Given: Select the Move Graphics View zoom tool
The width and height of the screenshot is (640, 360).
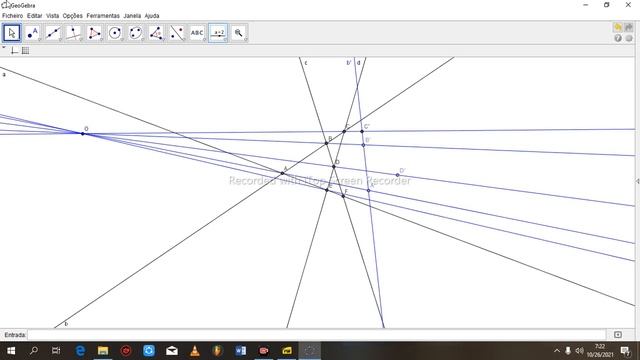Looking at the screenshot, I should coord(239,33).
